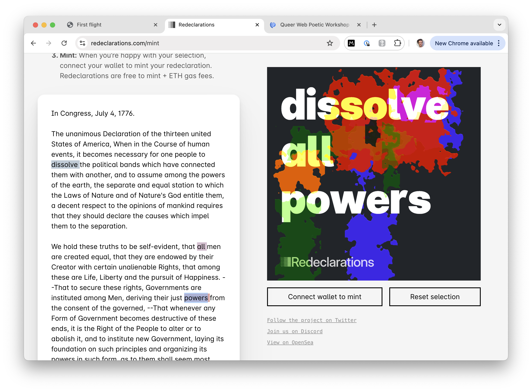Open the Chrome profile avatar

click(420, 43)
